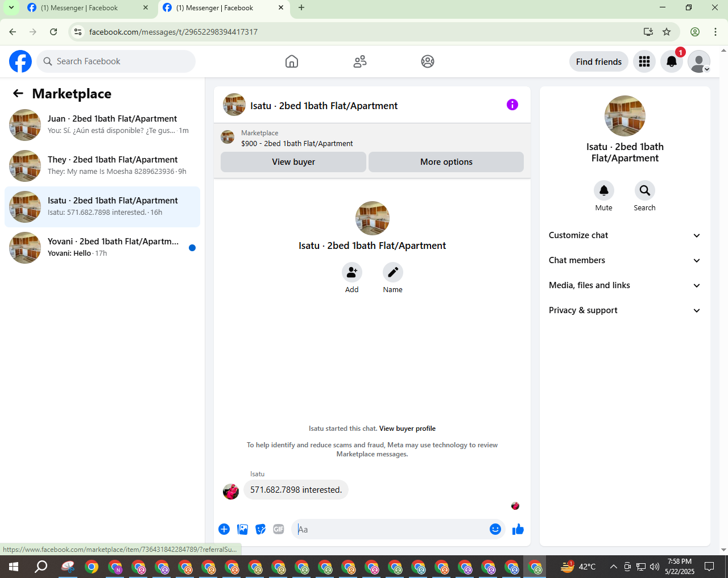Viewport: 728px width, 578px height.
Task: Edit chat name with the pencil icon
Action: tap(393, 273)
